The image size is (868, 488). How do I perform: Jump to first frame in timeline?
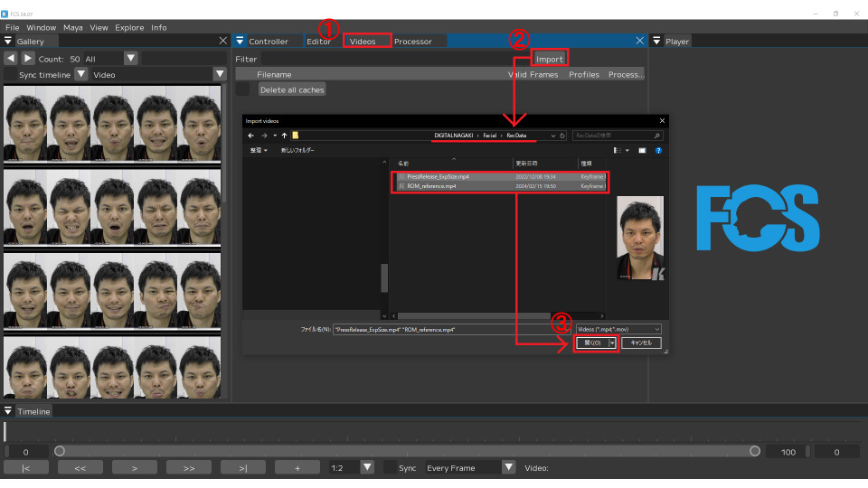[x=26, y=467]
